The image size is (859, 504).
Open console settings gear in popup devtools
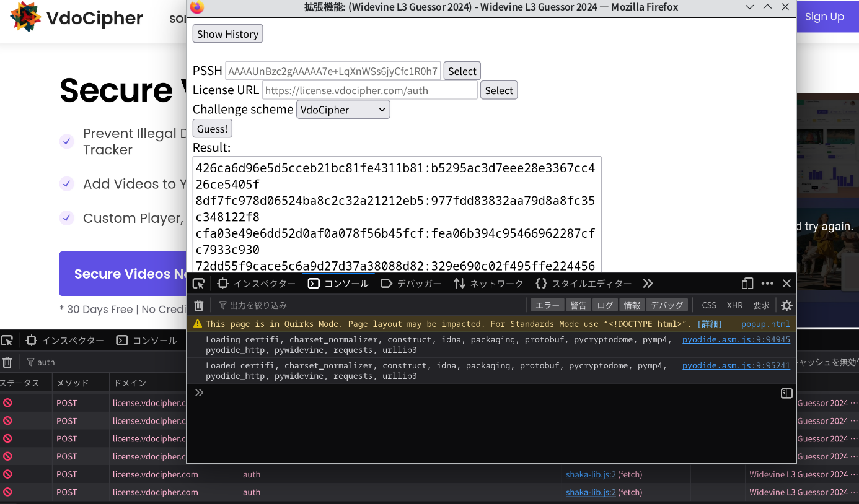click(x=786, y=305)
